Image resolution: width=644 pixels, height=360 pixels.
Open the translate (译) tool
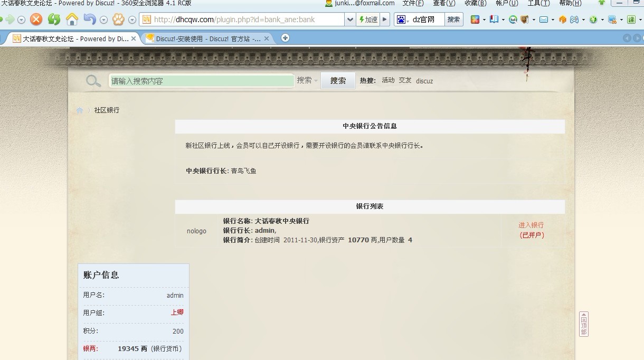point(631,19)
